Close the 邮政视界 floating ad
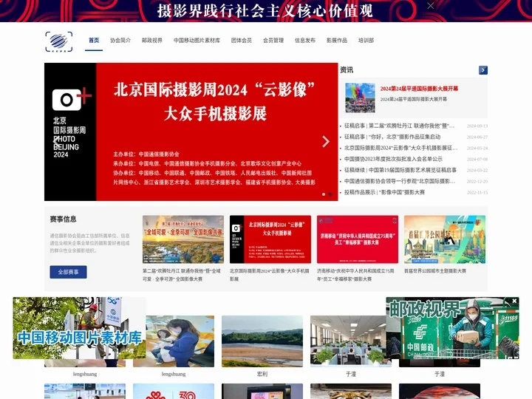This screenshot has height=399, width=532. point(514,301)
